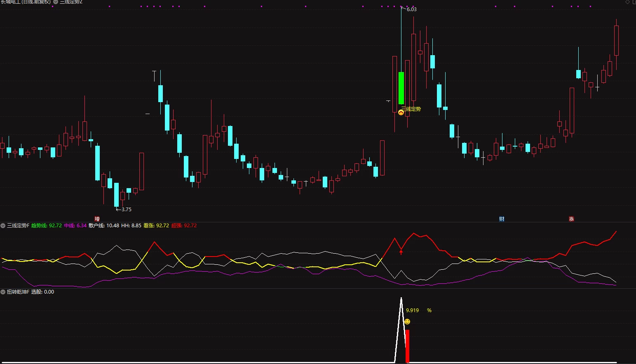Click the 财 financial event marker

502,219
